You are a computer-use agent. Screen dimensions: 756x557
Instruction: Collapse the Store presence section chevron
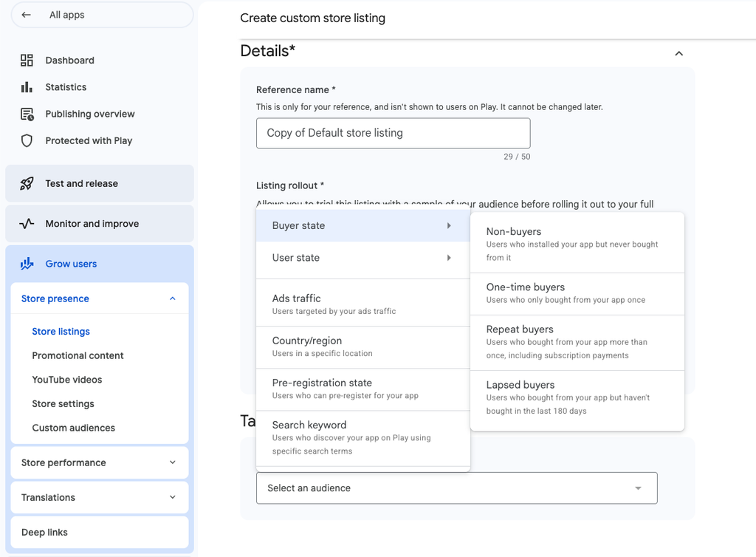point(173,299)
